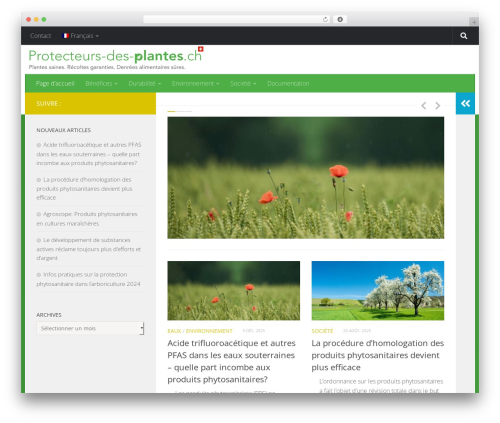The height and width of the screenshot is (423, 500).
Task: Open headline 'La procédure d'homologation des produits'
Action: click(x=378, y=355)
